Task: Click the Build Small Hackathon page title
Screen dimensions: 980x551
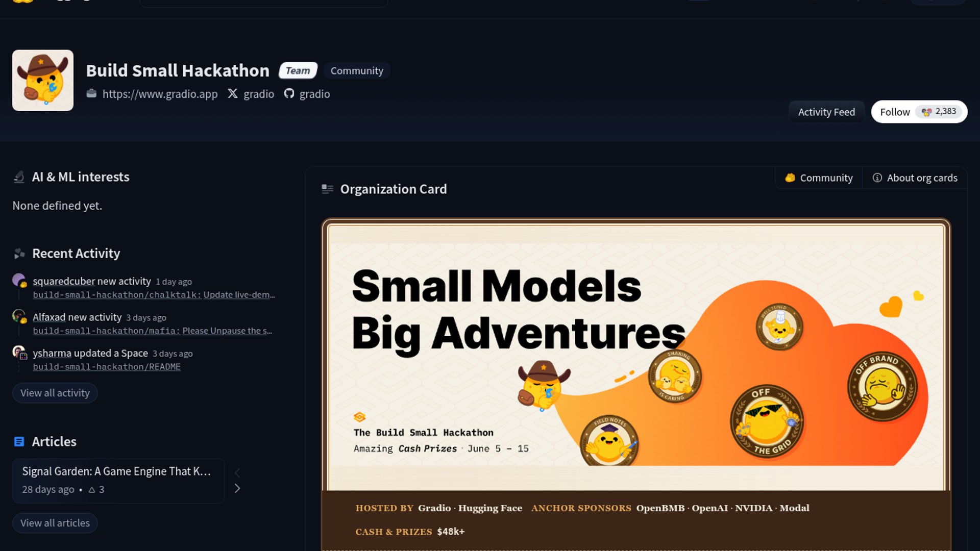Action: (178, 70)
